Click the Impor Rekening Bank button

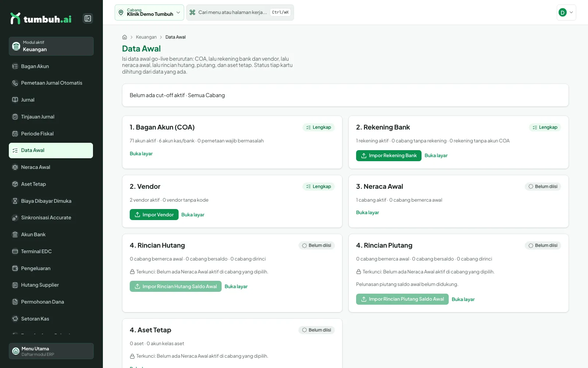389,156
